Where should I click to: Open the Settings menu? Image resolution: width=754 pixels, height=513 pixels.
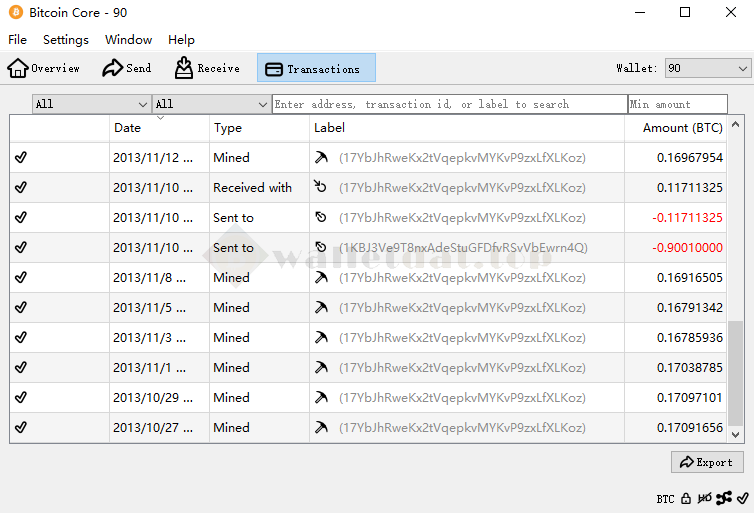[66, 40]
